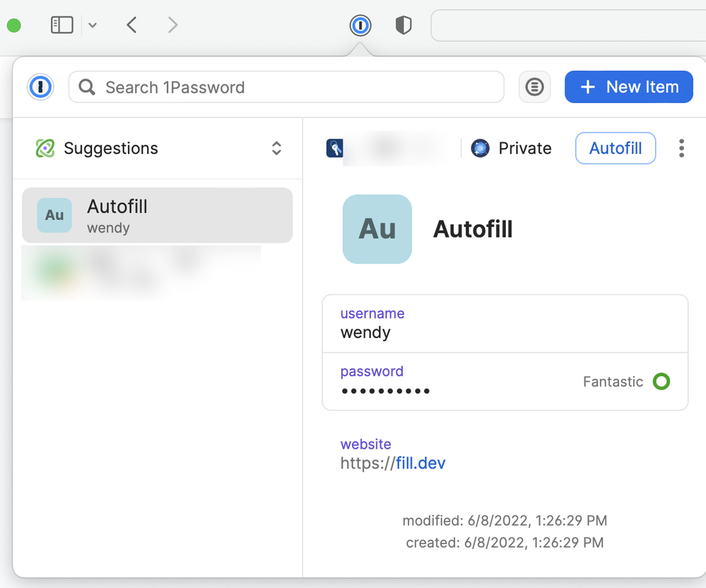Open the sidebar dropdown arrow in toolbar

click(x=93, y=26)
